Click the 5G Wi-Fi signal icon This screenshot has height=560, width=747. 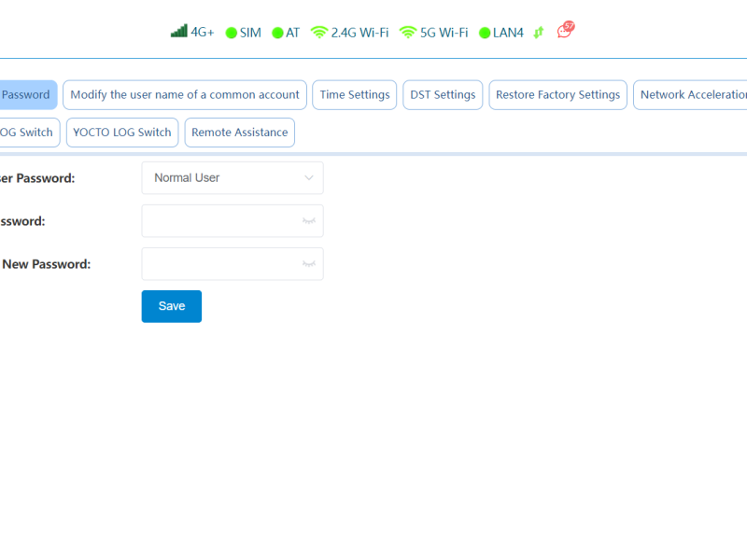pos(408,32)
